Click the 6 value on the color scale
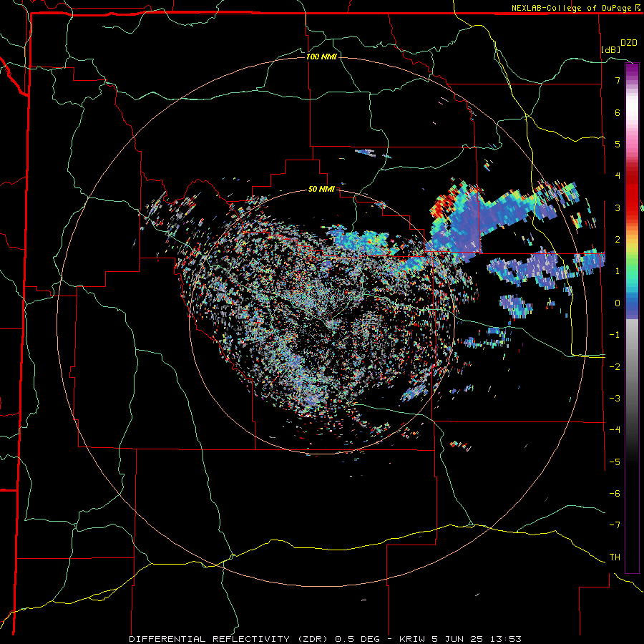The height and width of the screenshot is (644, 644). (618, 112)
